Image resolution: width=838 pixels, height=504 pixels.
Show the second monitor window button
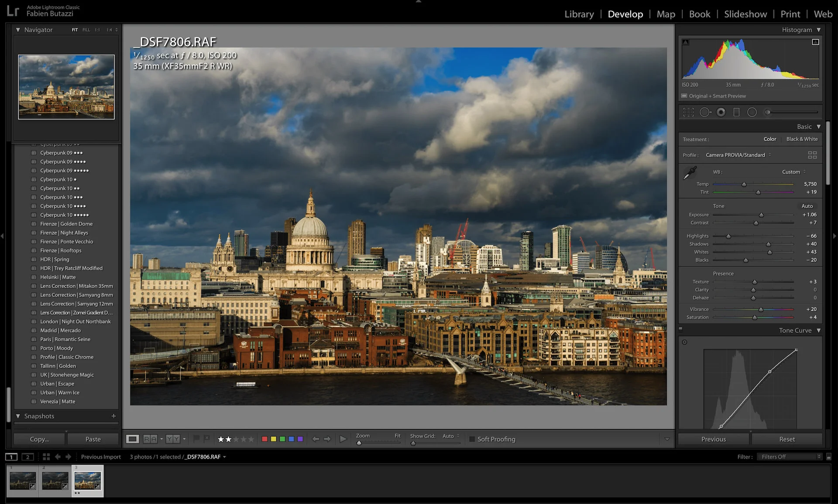tap(27, 457)
